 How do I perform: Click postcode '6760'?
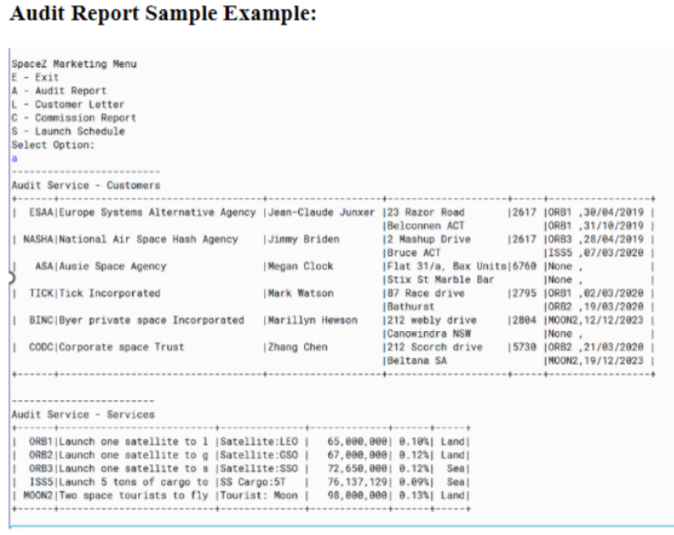coord(524,266)
